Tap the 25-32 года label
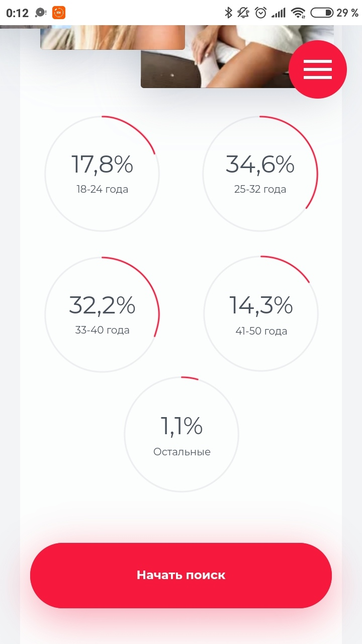This screenshot has width=362, height=644. [x=260, y=190]
